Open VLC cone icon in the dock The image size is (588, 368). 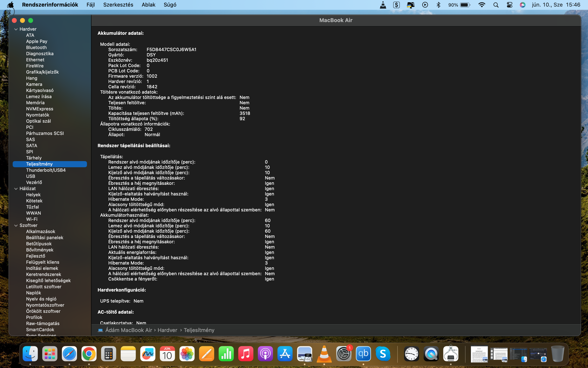point(324,354)
